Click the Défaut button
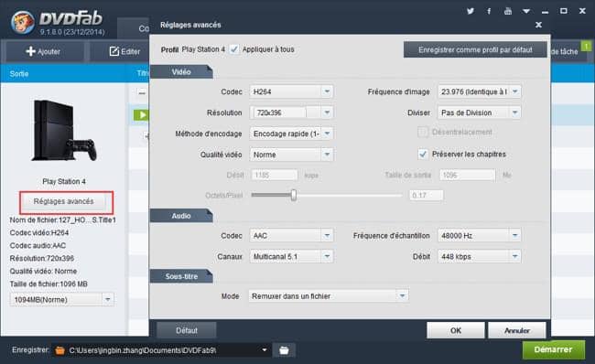 [x=187, y=330]
